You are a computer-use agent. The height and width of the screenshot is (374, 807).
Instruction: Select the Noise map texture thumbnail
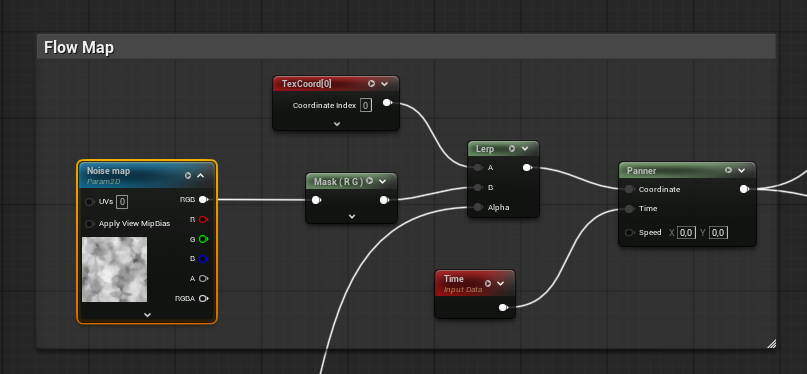(x=115, y=269)
